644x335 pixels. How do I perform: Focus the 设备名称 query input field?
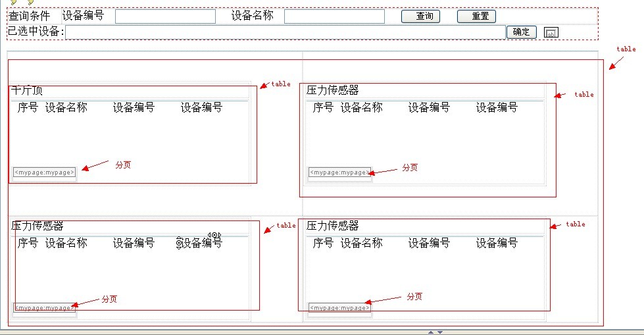click(334, 16)
